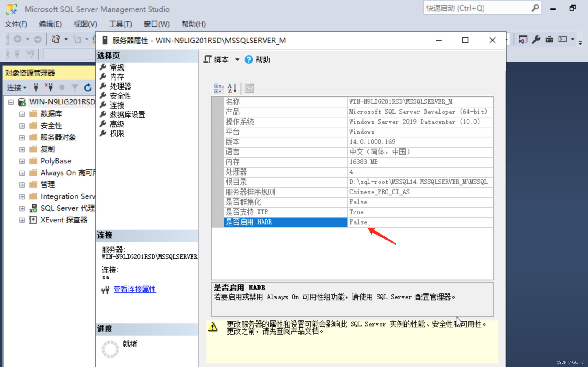Click the solution explorer icon in main toolbar

[523, 39]
